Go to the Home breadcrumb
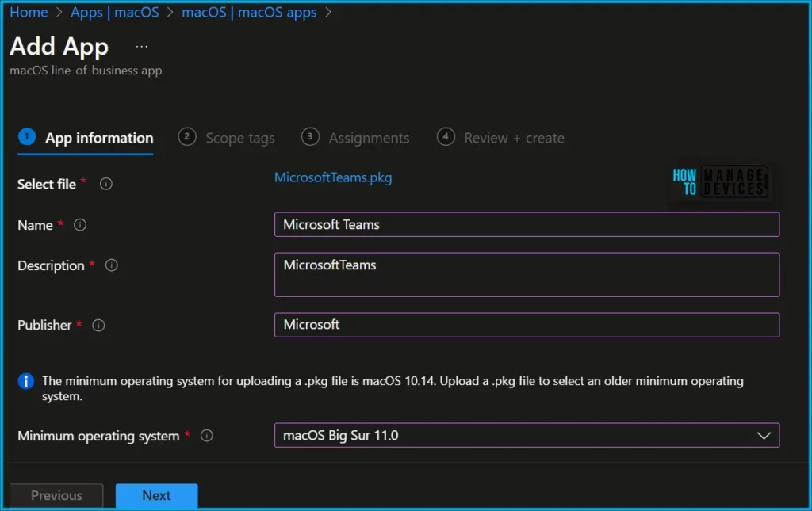This screenshot has height=511, width=812. [x=29, y=12]
